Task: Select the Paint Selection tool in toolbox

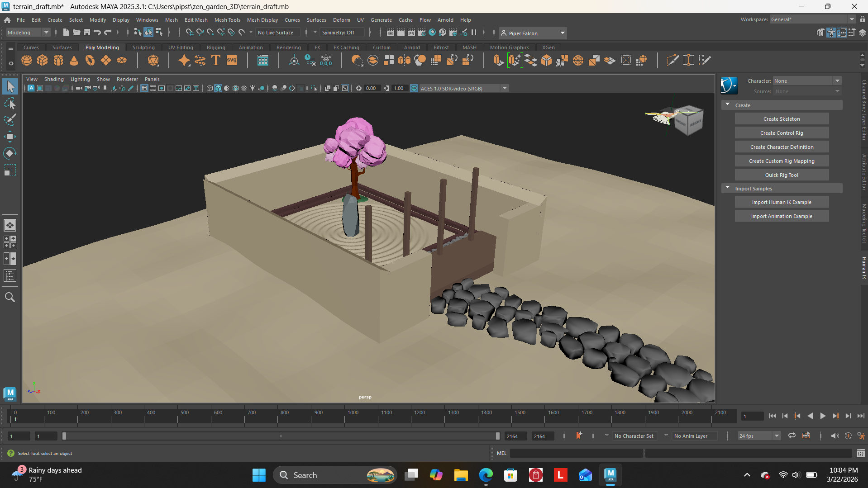Action: click(10, 120)
